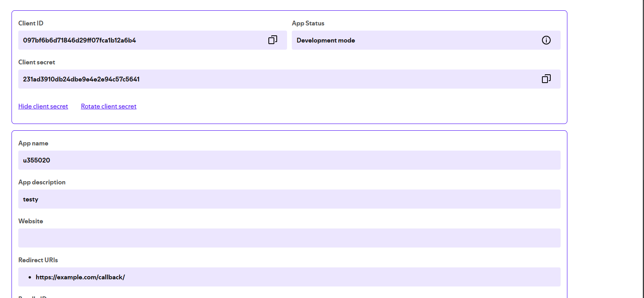Click the Client ID label

pyautogui.click(x=31, y=23)
